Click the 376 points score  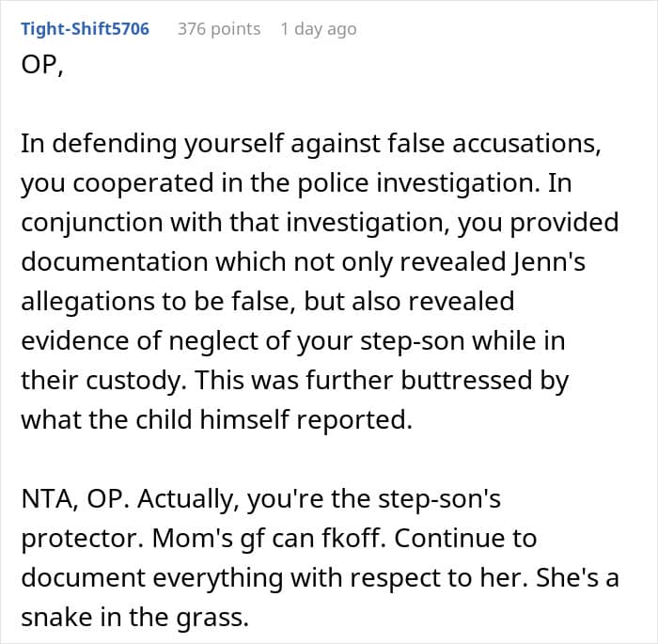coord(219,29)
